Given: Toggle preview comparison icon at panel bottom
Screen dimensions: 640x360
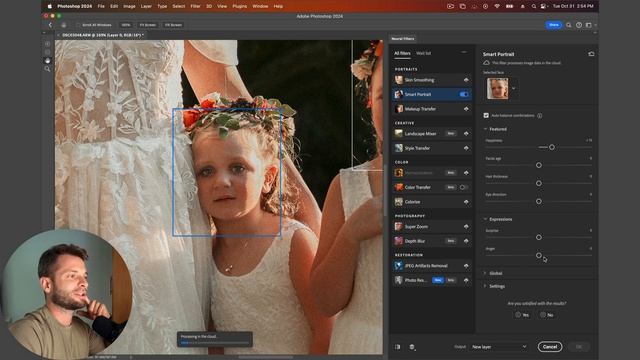Looking at the screenshot, I should click(398, 347).
